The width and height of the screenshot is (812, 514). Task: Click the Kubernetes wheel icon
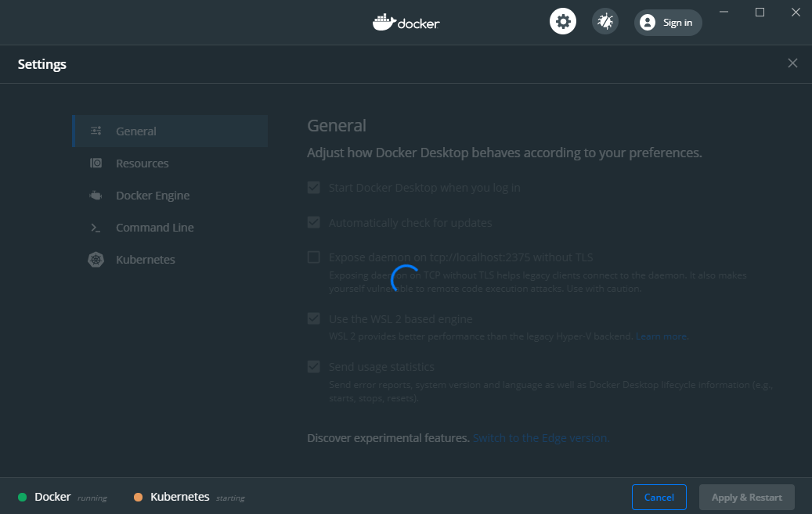click(x=96, y=259)
